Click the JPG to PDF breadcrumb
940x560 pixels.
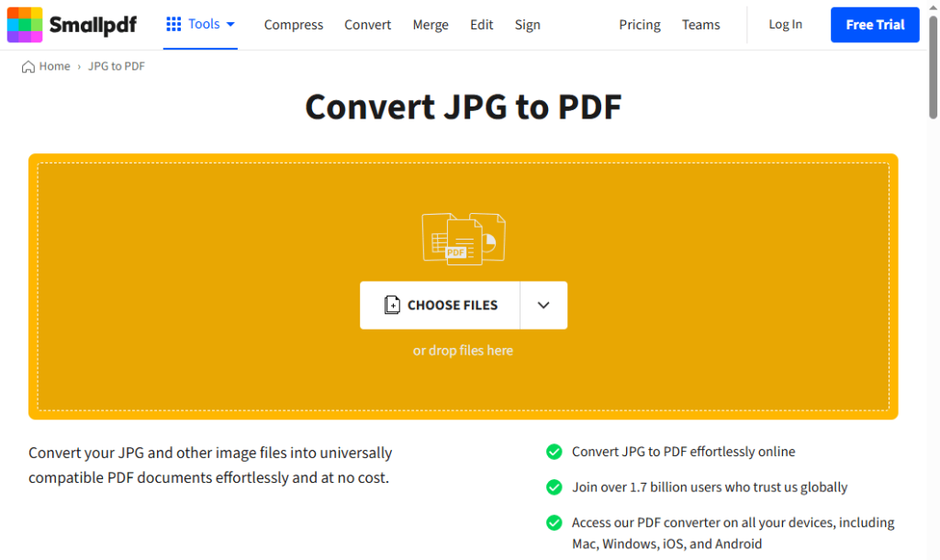[x=117, y=66]
